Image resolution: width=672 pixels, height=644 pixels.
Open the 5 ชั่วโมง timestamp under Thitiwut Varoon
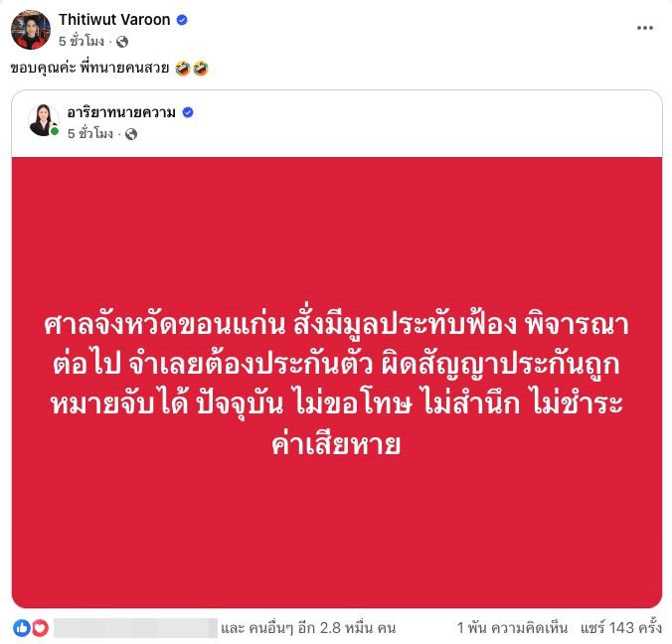coord(82,41)
